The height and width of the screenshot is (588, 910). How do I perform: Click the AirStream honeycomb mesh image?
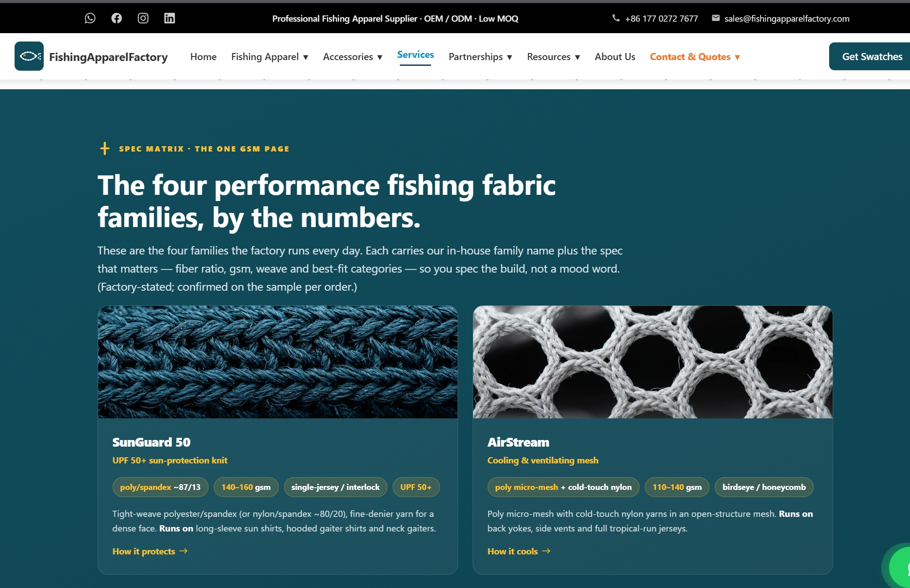tap(653, 362)
